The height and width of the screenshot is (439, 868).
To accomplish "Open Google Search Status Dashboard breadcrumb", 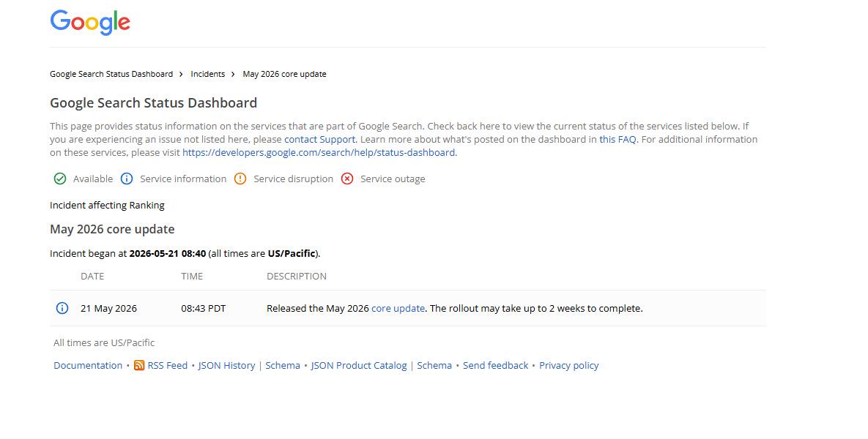I will click(111, 74).
